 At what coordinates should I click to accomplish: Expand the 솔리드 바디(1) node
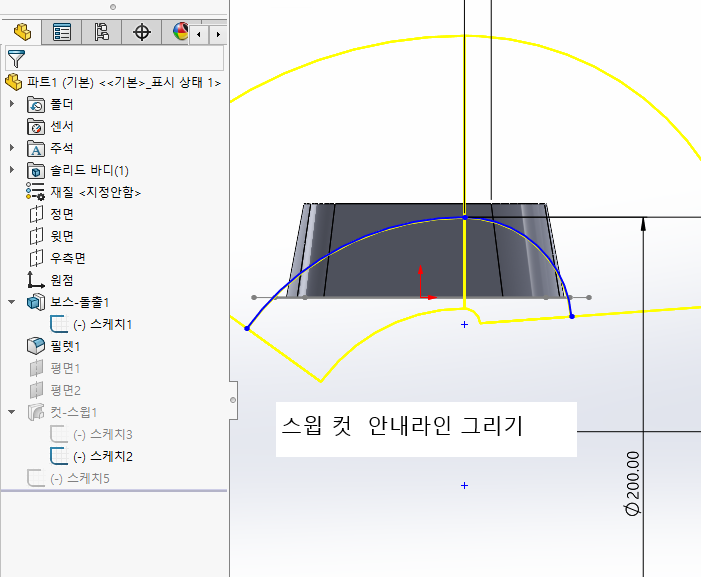click(12, 169)
